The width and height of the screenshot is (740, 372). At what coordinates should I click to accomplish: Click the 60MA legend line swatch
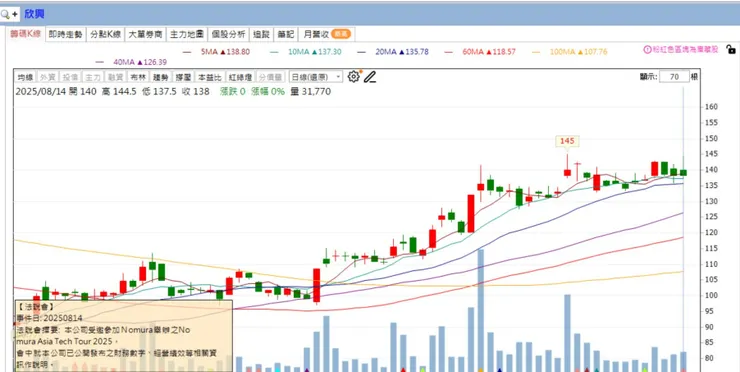(x=448, y=52)
